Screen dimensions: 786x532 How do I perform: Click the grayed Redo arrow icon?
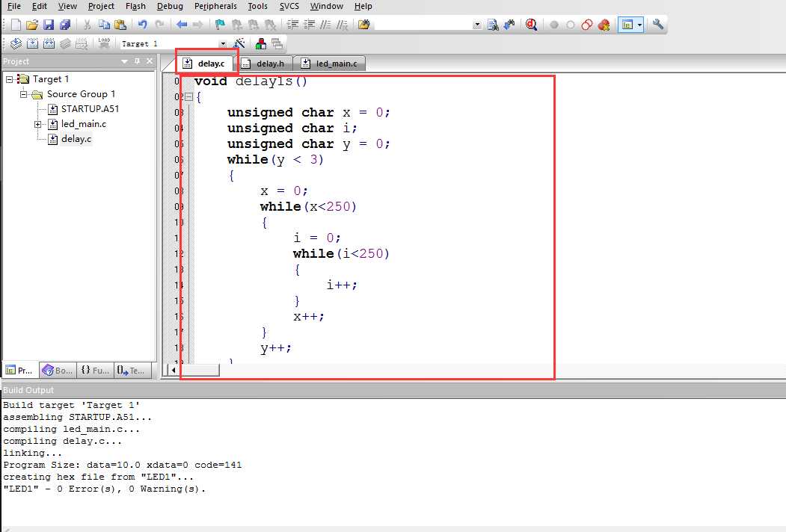159,25
